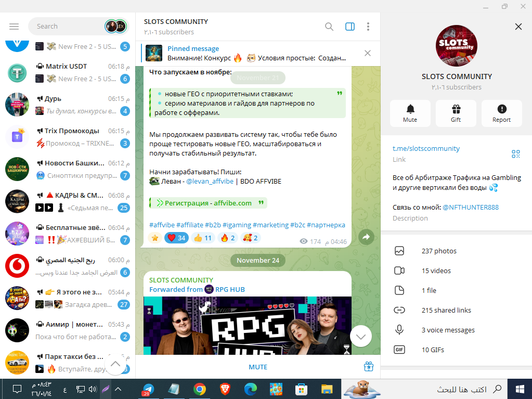
Task: Open the КАДРЫ & СМ... channel
Action: (68, 201)
